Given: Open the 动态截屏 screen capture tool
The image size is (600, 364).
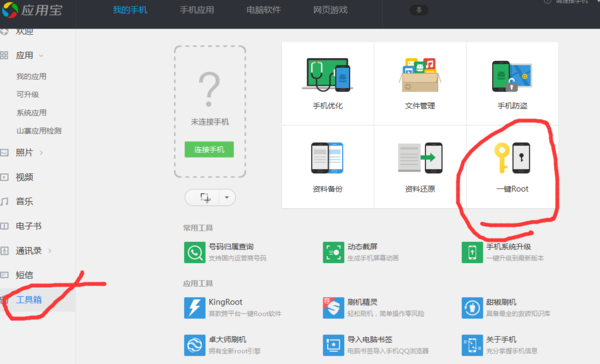Looking at the screenshot, I should [x=361, y=252].
